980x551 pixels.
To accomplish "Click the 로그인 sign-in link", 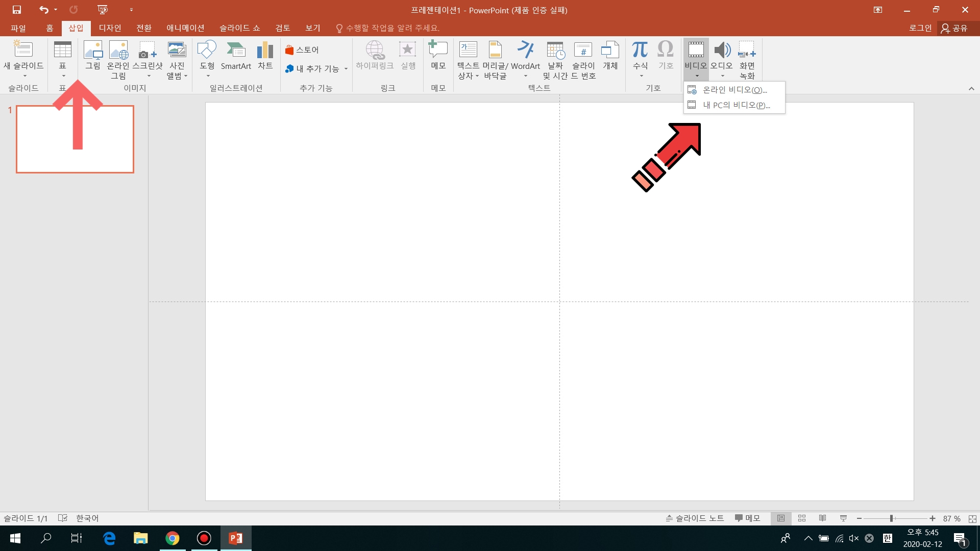I will tap(920, 28).
